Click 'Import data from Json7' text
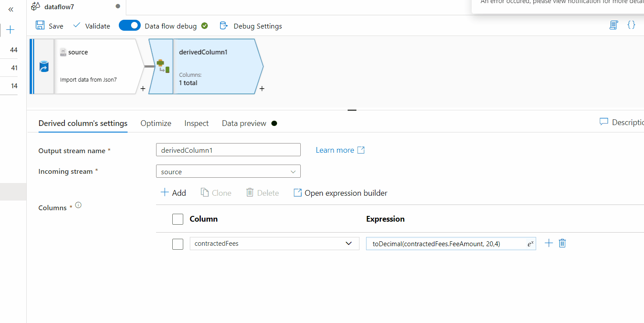 [x=89, y=80]
